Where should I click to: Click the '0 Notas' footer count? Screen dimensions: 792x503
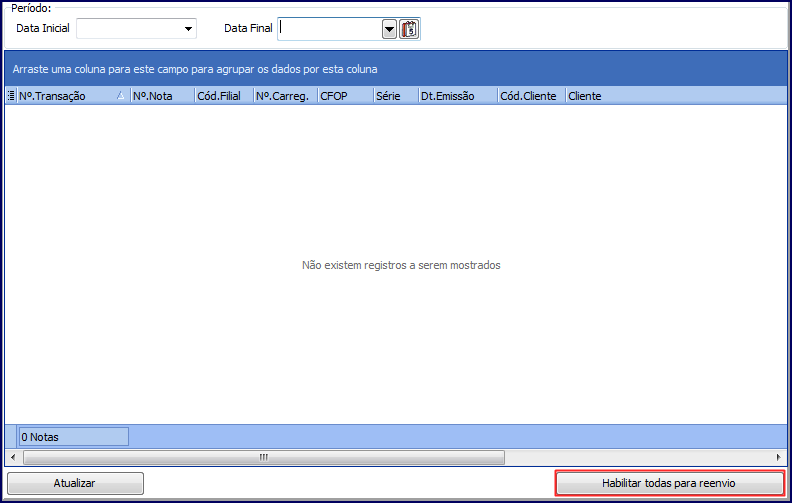pos(74,437)
